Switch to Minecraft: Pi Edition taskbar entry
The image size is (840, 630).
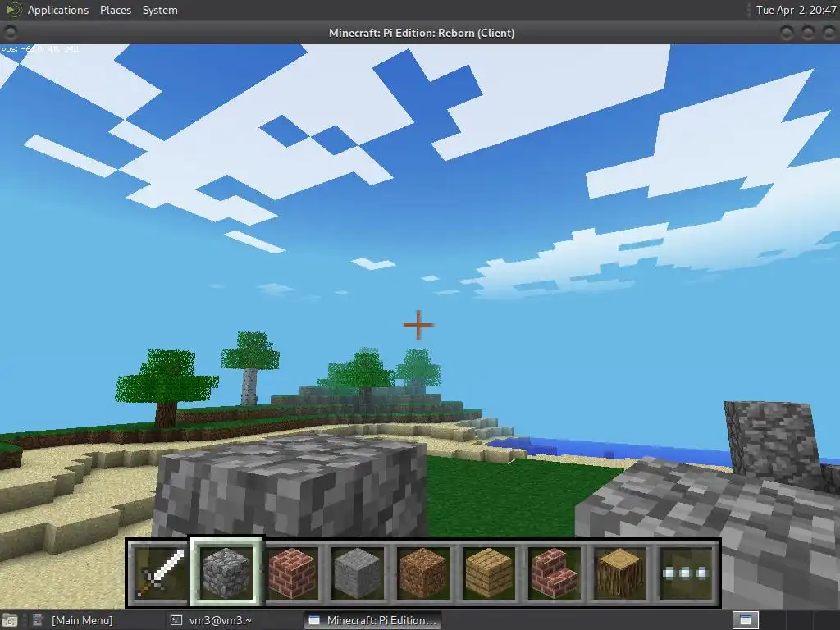[373, 620]
